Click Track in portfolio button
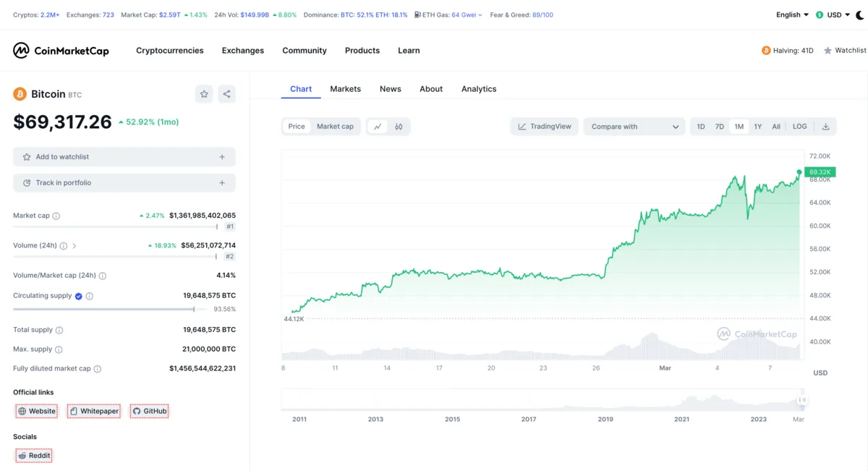 [124, 183]
